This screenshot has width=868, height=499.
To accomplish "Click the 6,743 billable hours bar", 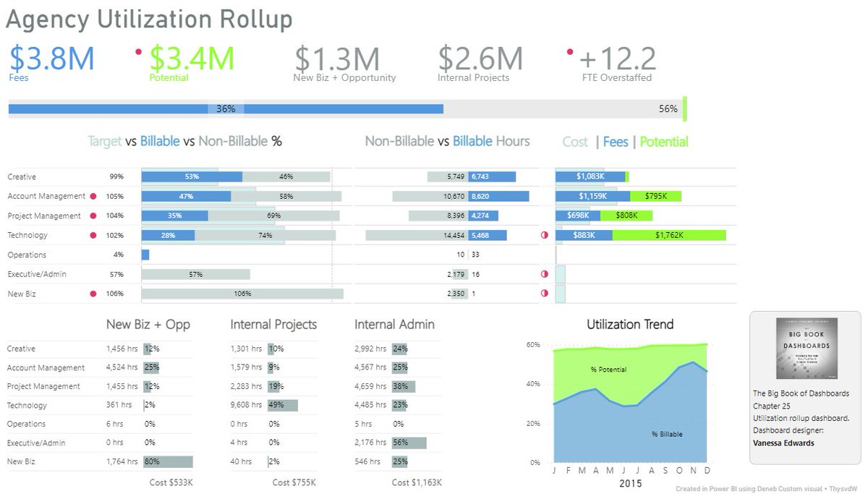I will (492, 176).
